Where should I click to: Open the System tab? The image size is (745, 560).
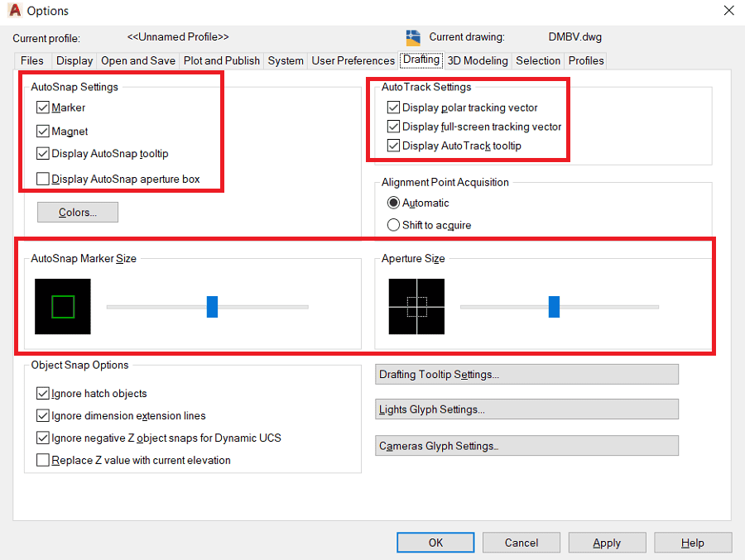coord(286,60)
